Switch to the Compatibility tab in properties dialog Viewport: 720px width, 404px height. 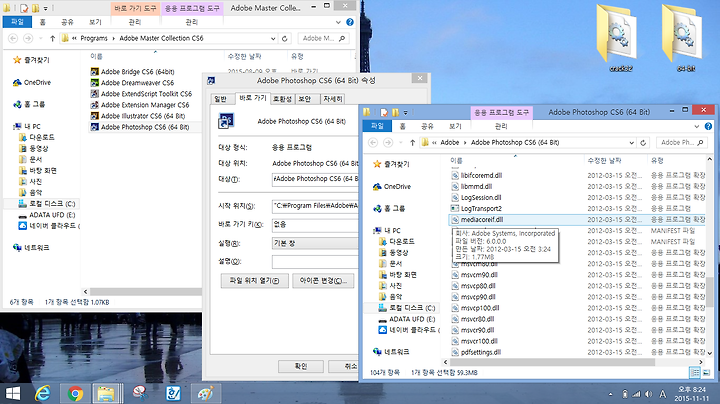tap(282, 99)
